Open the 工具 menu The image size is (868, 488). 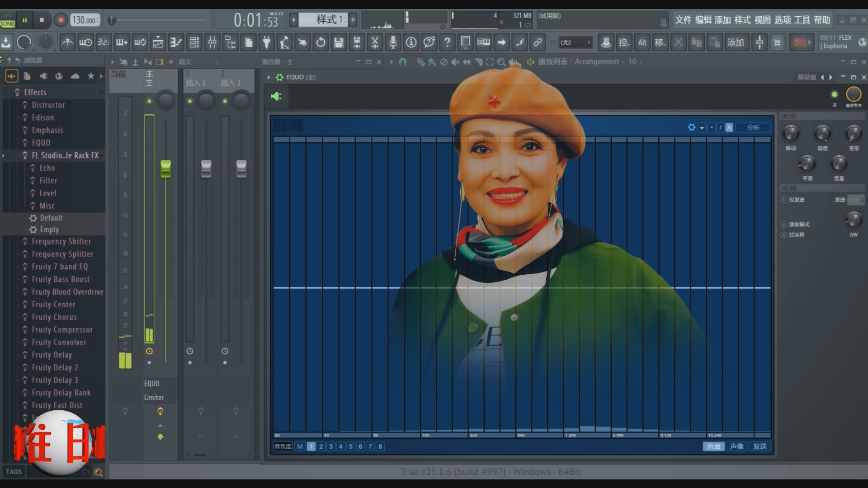(x=802, y=20)
